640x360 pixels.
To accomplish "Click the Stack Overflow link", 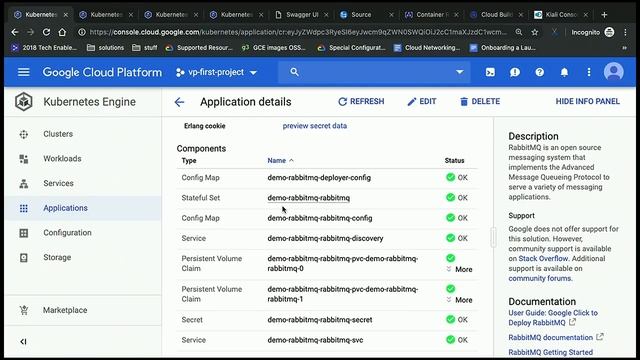I will click(543, 259).
